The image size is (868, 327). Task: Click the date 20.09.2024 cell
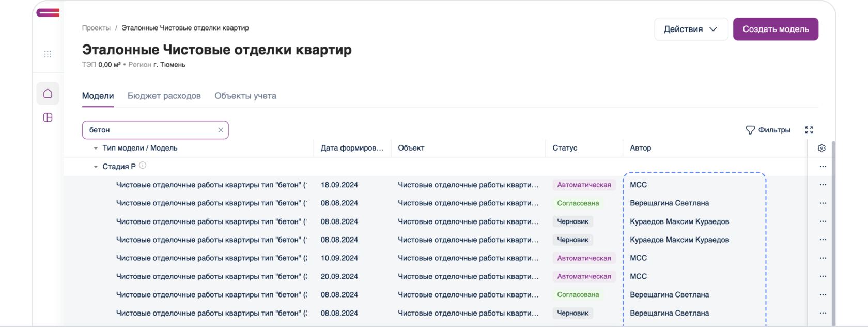[339, 276]
